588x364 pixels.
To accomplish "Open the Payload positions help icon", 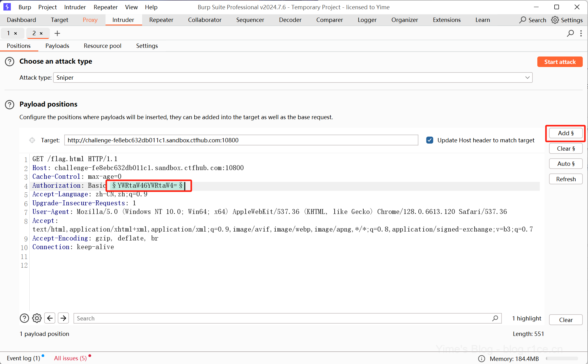I will (x=10, y=104).
